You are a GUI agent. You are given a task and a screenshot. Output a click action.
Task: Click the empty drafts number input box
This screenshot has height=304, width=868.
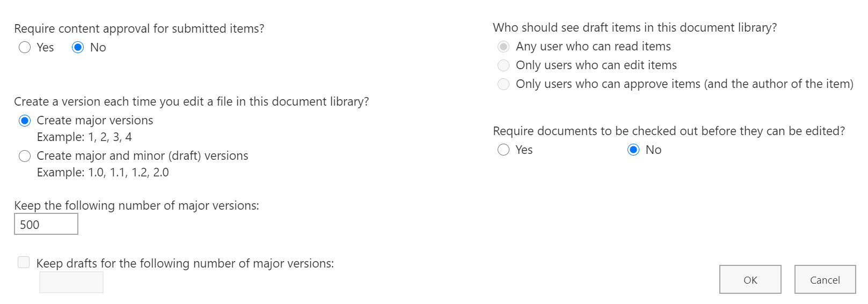tap(71, 282)
